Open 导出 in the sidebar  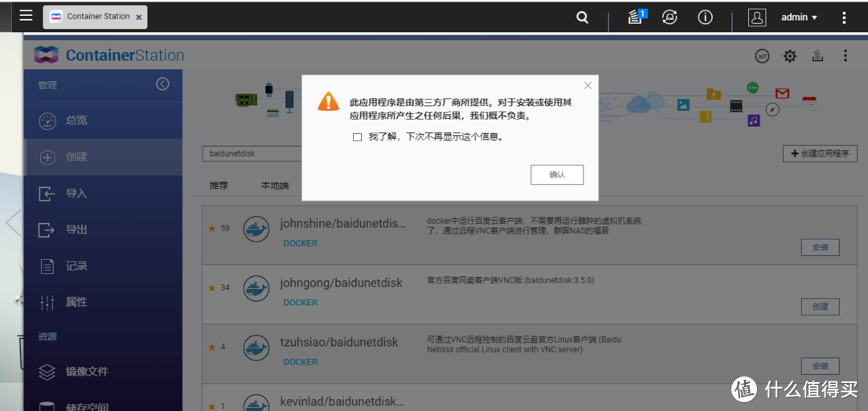103,230
